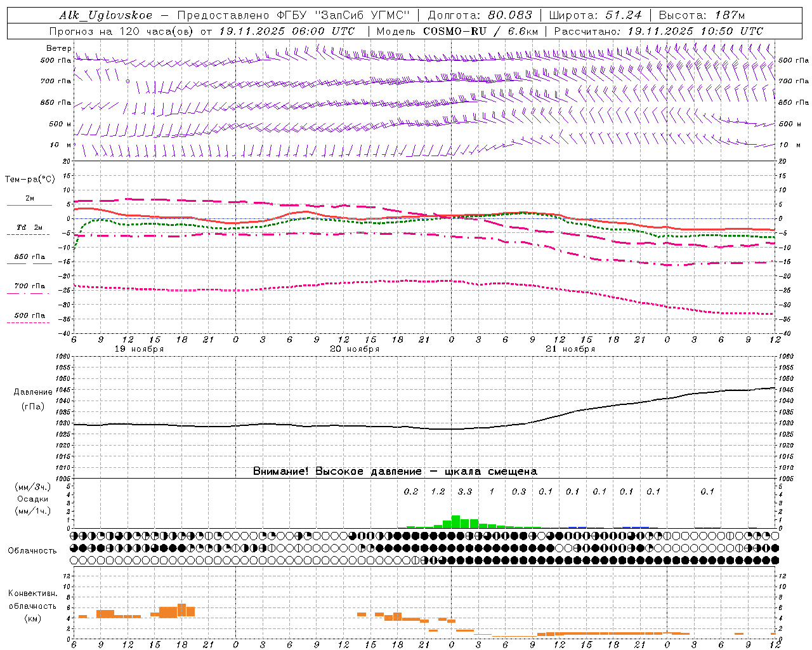
Task: Click the high pressure warning Внимание! Высокое давление
Action: click(337, 471)
